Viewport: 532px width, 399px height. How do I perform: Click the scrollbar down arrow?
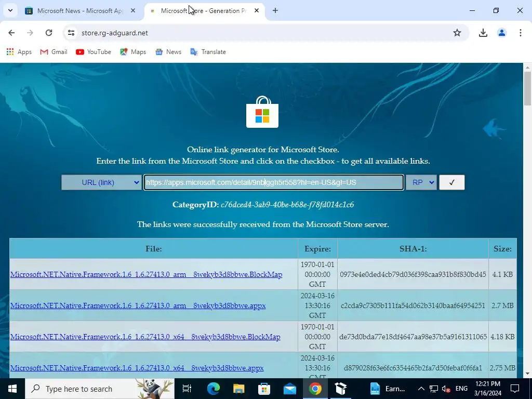pos(527,374)
